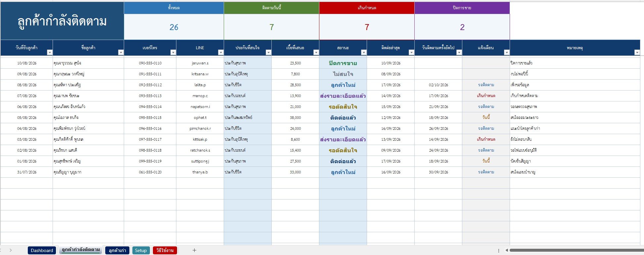Image resolution: width=644 pixels, height=255 pixels.
Task: Select the LINE cell manop.c
Action: (x=200, y=96)
